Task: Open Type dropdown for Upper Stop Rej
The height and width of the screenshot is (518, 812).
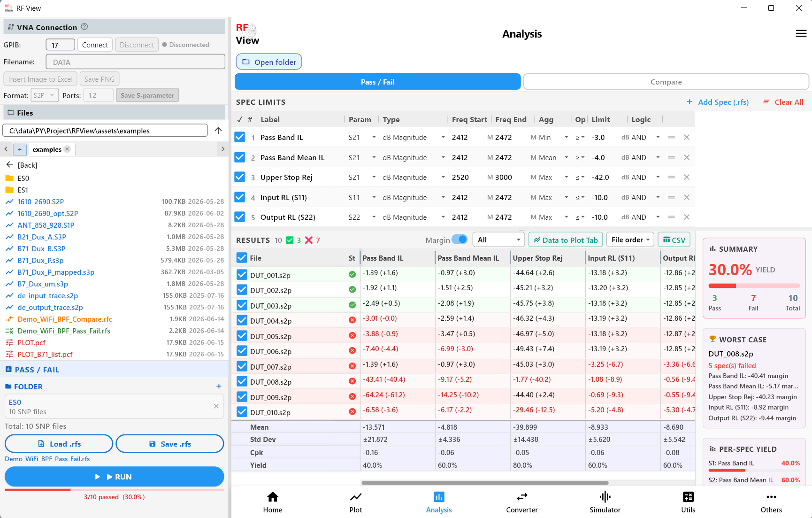Action: click(x=414, y=177)
